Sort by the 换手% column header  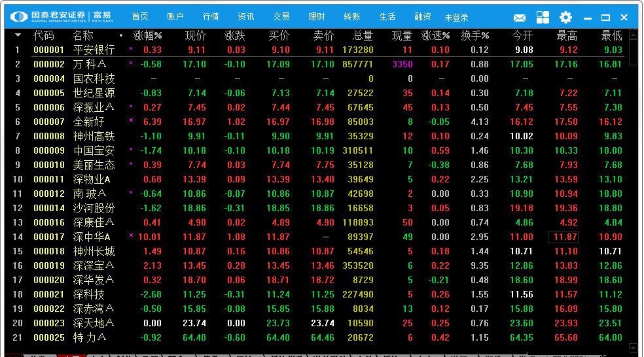pos(475,36)
